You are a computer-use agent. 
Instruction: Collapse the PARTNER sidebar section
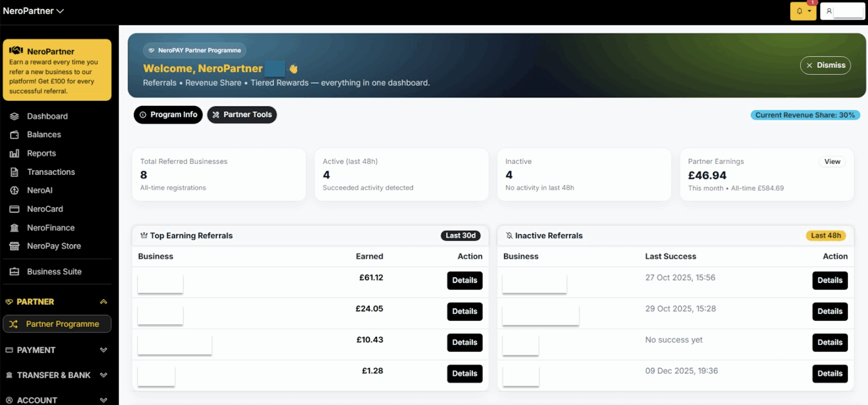(103, 302)
